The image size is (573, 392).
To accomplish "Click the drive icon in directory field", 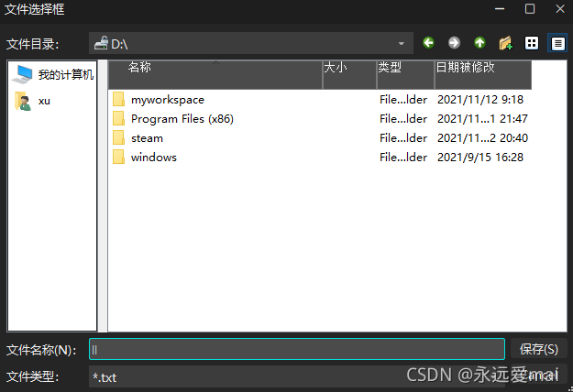I will (101, 43).
